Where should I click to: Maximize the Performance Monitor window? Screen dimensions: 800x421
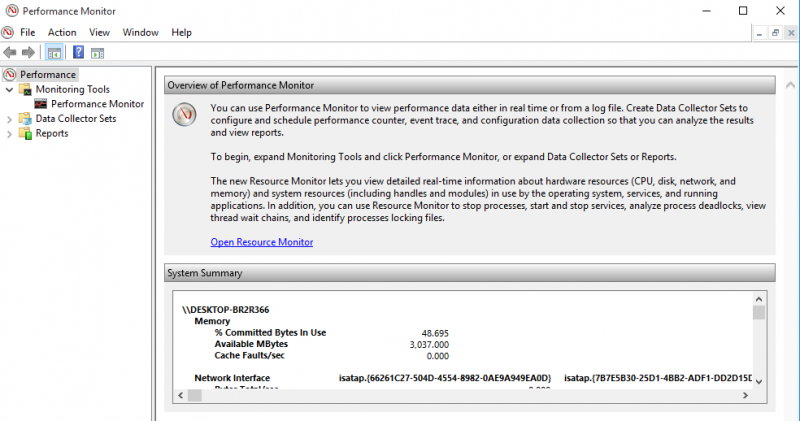(x=743, y=11)
